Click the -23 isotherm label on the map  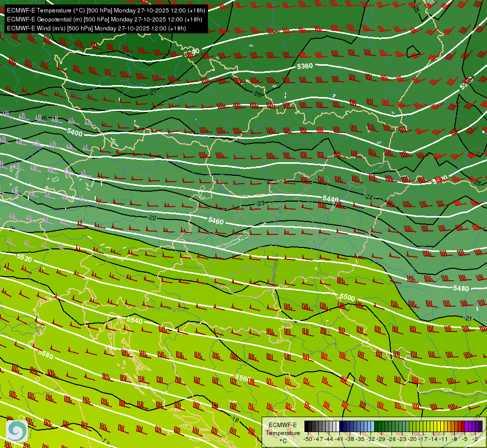coord(261,203)
